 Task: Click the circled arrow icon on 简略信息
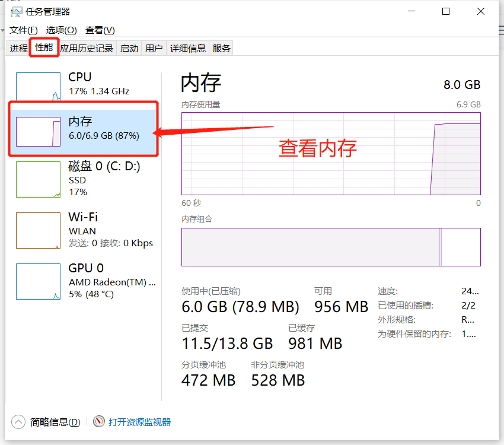[x=17, y=422]
